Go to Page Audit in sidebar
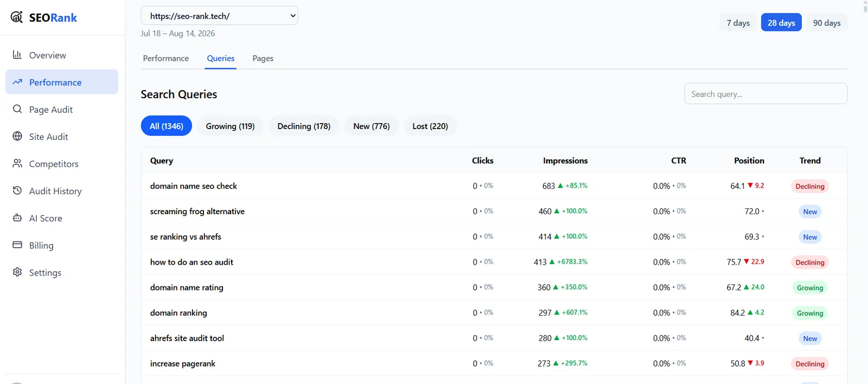This screenshot has width=868, height=384. [x=62, y=109]
